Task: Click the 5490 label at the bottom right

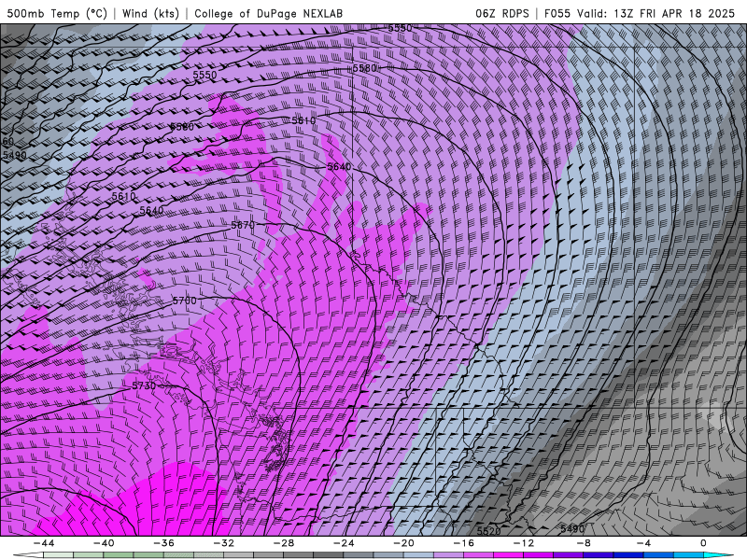Action: 572,528
